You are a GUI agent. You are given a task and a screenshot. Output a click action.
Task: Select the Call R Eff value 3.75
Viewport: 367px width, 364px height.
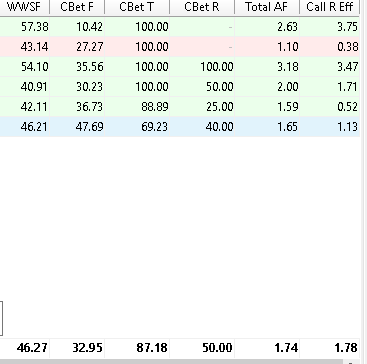point(347,27)
